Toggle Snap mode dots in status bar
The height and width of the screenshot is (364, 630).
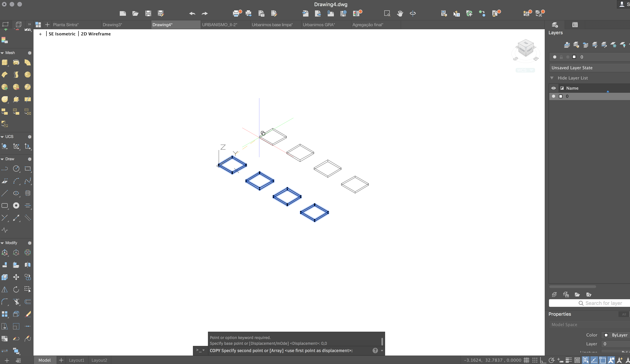click(535, 360)
